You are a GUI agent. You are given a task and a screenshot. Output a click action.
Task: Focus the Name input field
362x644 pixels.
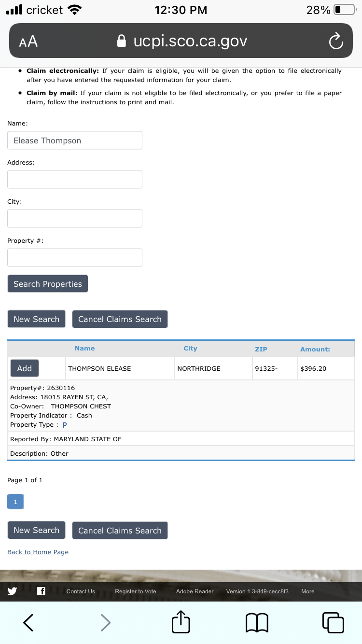[x=75, y=140]
